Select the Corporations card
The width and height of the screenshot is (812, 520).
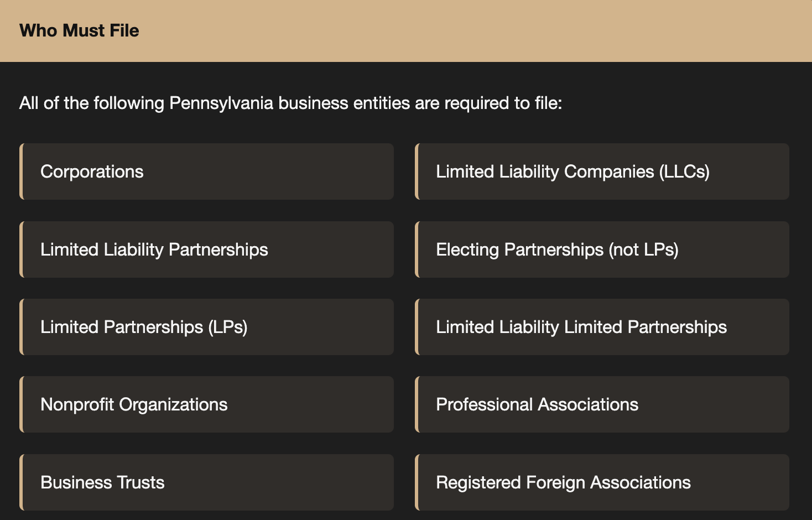(x=207, y=171)
